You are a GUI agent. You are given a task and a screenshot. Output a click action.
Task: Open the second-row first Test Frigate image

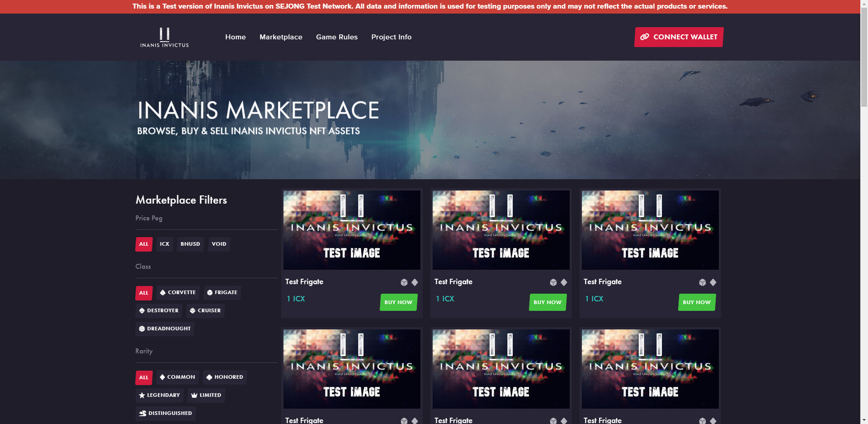point(352,369)
